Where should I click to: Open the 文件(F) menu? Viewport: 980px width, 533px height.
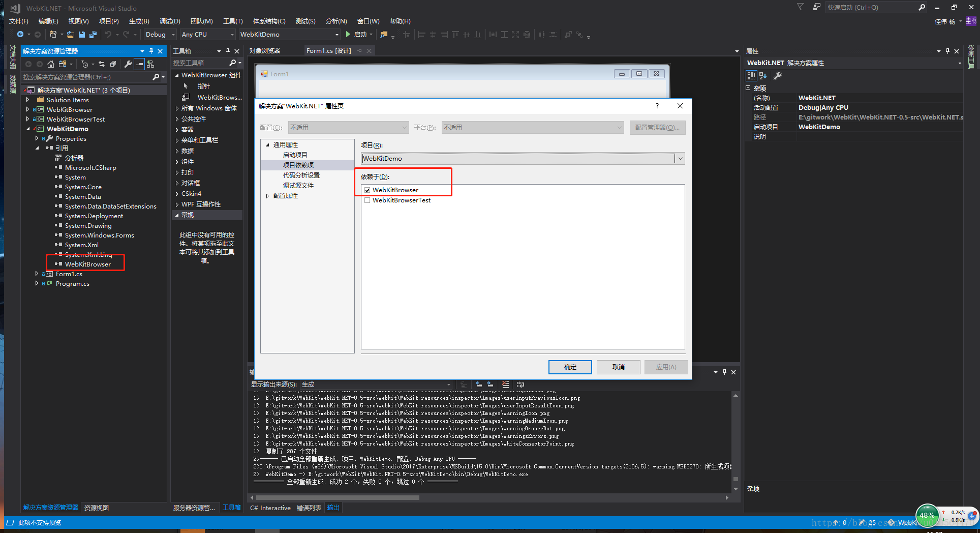pos(19,21)
